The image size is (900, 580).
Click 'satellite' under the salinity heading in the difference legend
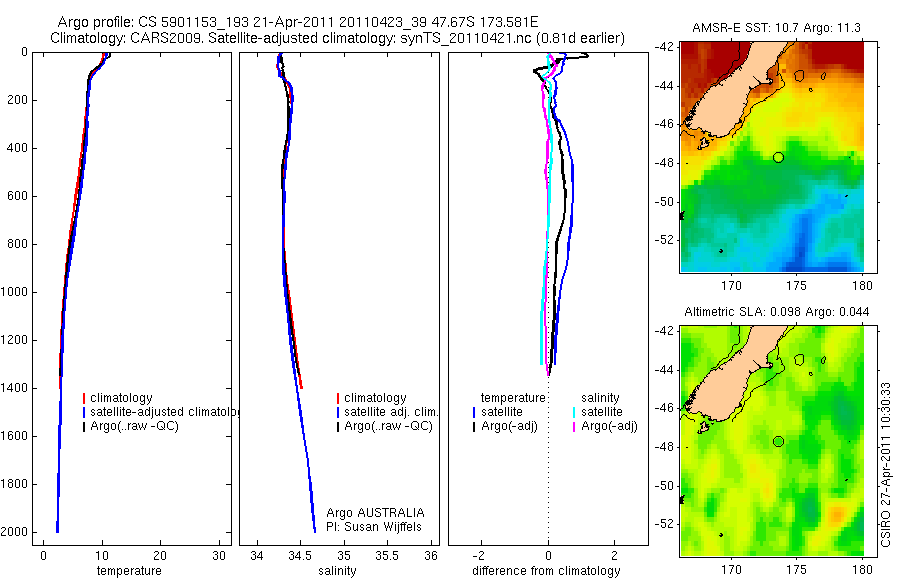click(x=602, y=412)
